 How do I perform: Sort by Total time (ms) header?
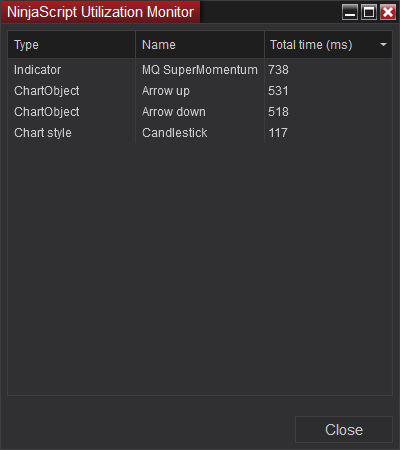click(328, 45)
